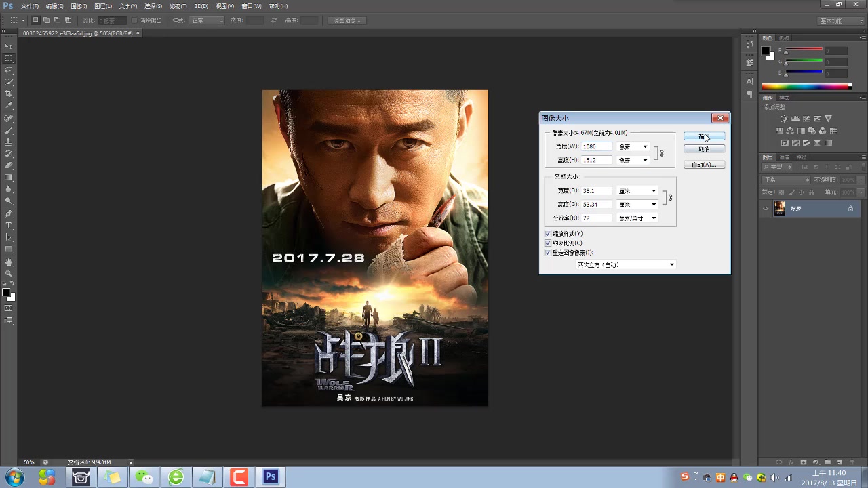Open the Image menu
The height and width of the screenshot is (488, 868).
tap(79, 6)
